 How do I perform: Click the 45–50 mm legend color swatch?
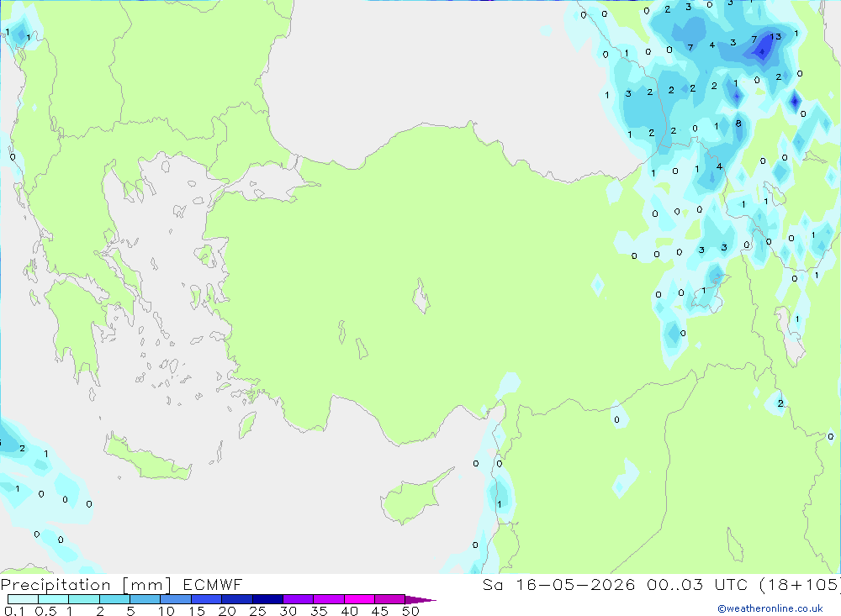(389, 599)
